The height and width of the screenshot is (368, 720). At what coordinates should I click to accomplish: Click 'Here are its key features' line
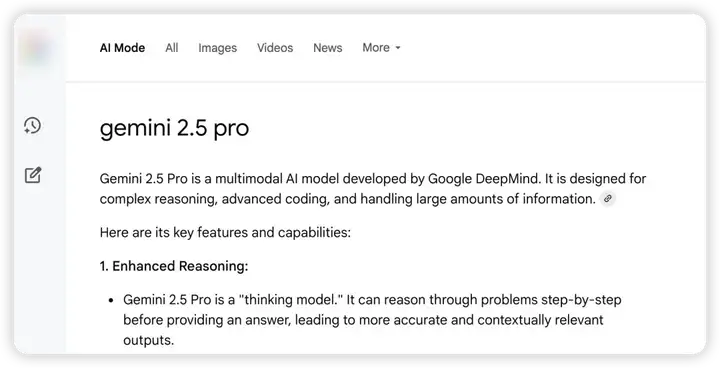click(x=225, y=232)
